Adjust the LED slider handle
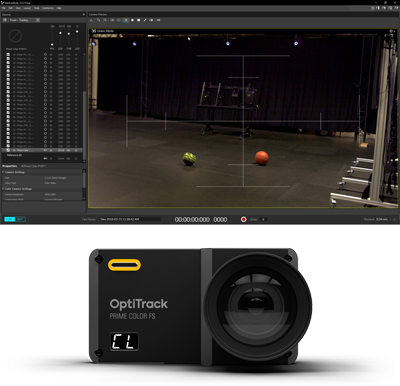400x386 pixels. pyautogui.click(x=77, y=32)
